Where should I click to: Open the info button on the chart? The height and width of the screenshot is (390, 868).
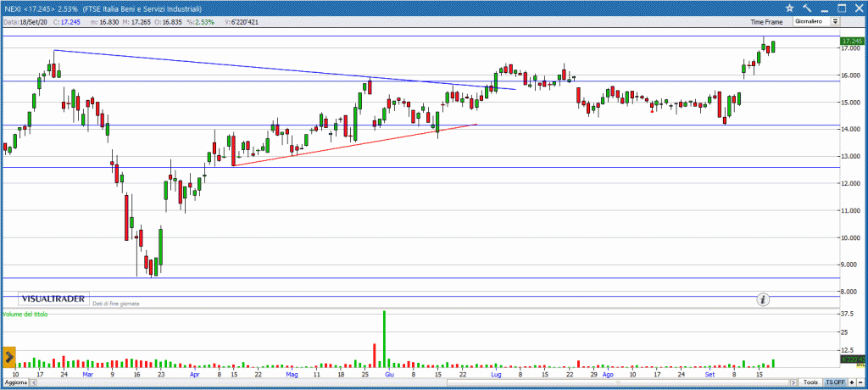764,299
